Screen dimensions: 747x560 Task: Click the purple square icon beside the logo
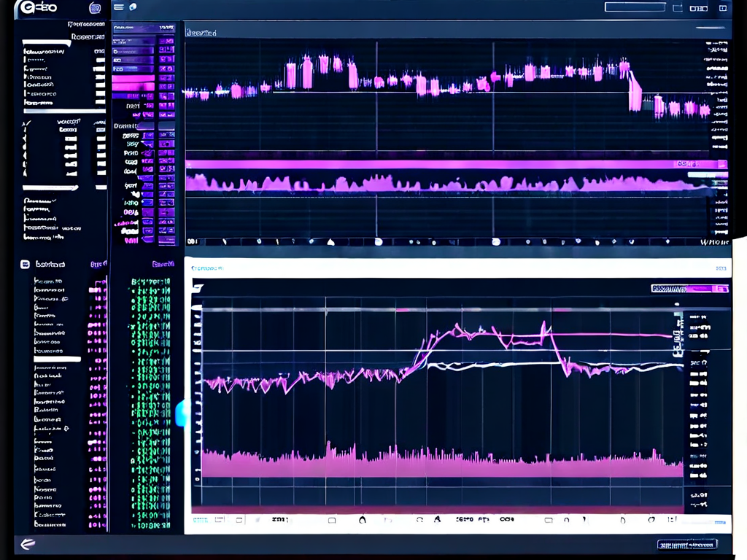95,8
